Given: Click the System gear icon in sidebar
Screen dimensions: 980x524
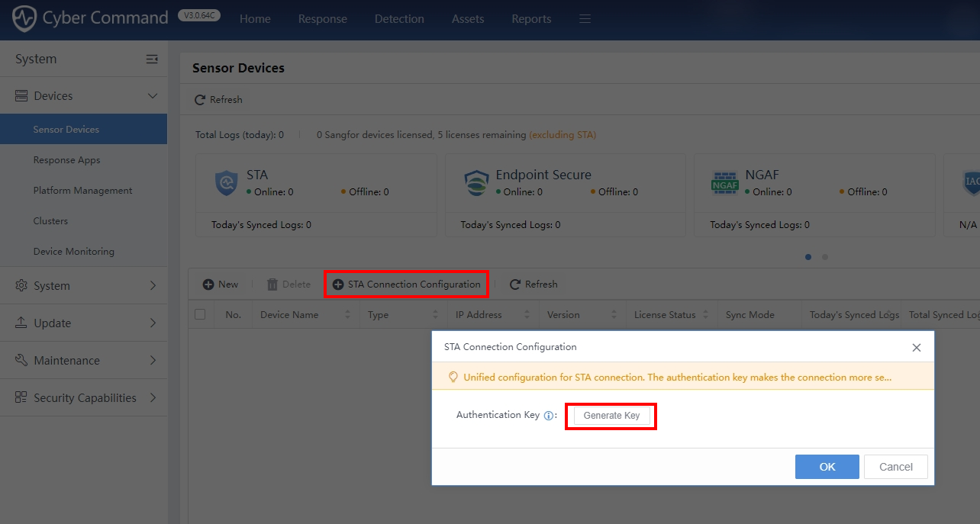Looking at the screenshot, I should click(x=21, y=286).
